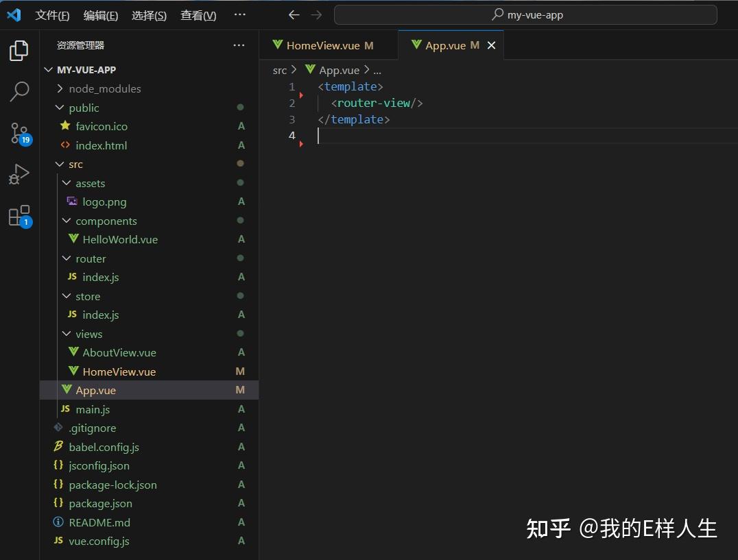
Task: Switch to the HomeView.vue tab
Action: [323, 46]
